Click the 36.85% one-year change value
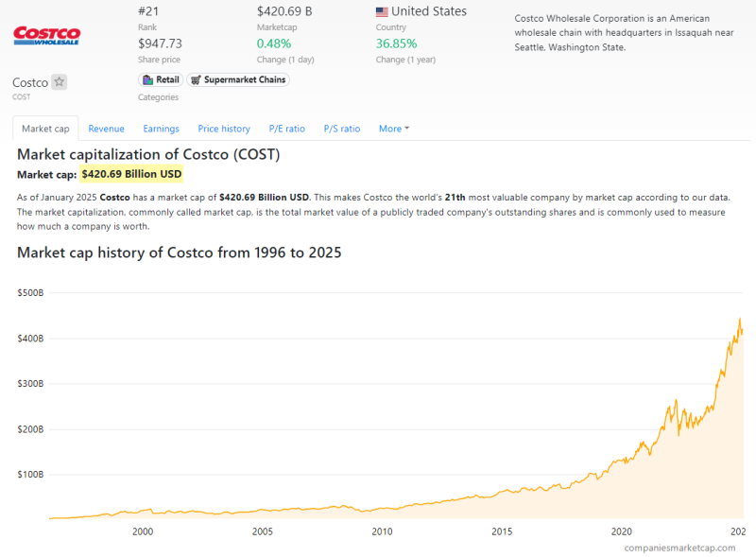The width and height of the screenshot is (756, 557). (396, 44)
